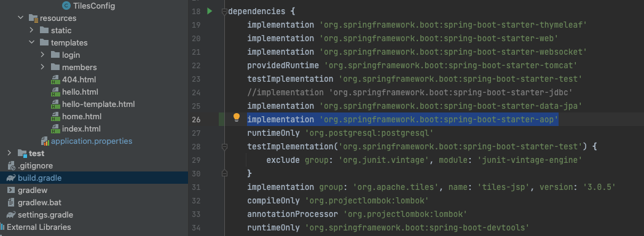
Task: Click the home.html file icon
Action: tap(55, 117)
